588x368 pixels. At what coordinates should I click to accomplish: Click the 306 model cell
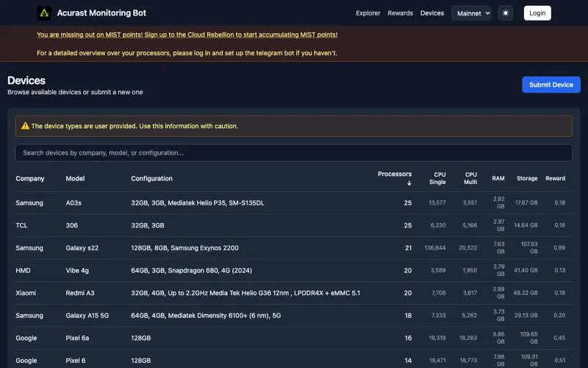71,225
